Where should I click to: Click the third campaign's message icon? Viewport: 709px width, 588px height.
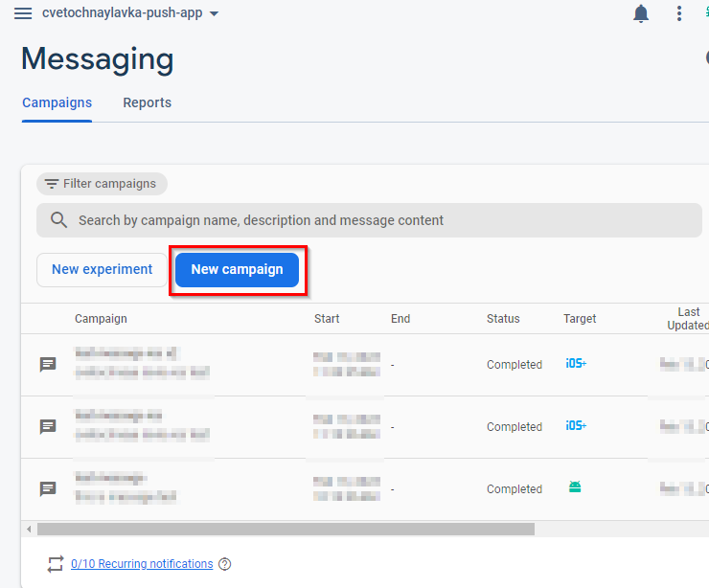point(48,489)
